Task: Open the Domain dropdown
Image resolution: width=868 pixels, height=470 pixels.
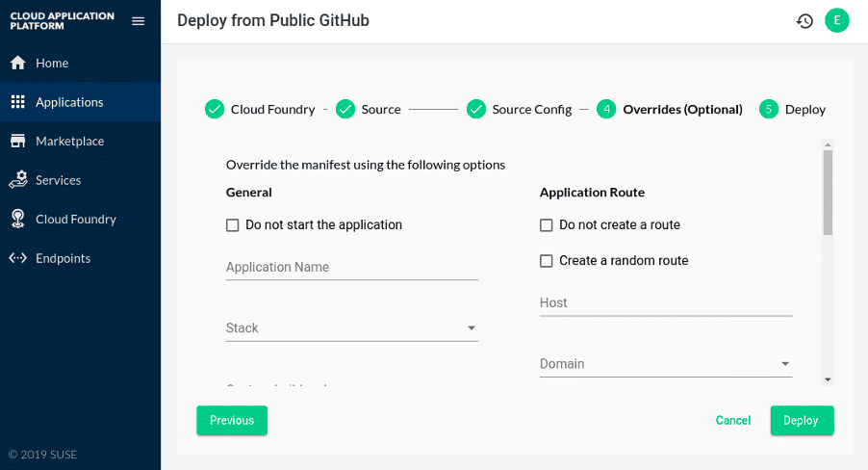Action: tap(666, 364)
